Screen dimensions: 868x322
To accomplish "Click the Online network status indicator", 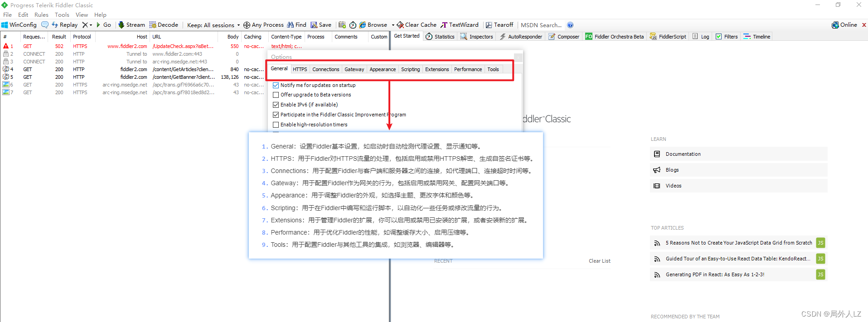I will click(x=844, y=25).
